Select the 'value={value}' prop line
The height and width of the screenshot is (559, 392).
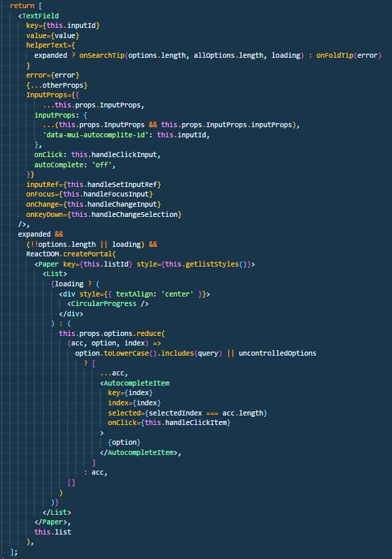(53, 35)
